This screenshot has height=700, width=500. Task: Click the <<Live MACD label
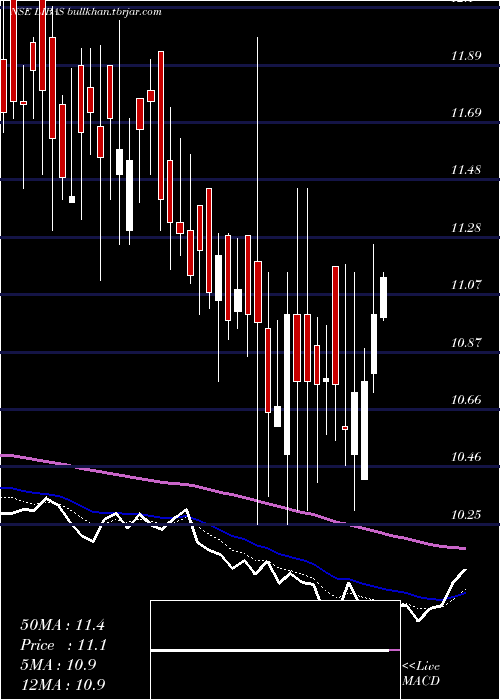coord(421,674)
